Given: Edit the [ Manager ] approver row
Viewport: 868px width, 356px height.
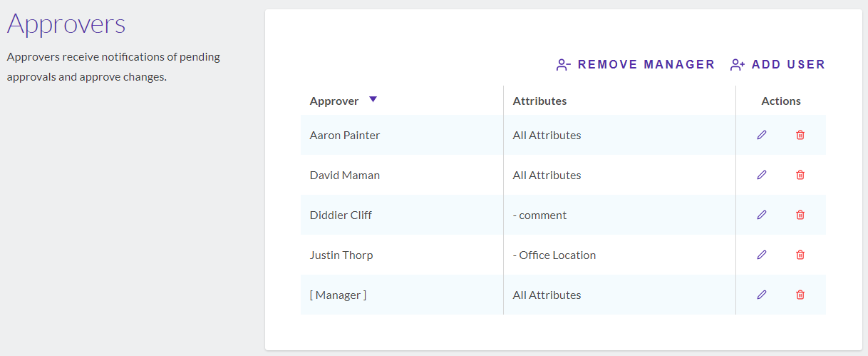Looking at the screenshot, I should (762, 295).
